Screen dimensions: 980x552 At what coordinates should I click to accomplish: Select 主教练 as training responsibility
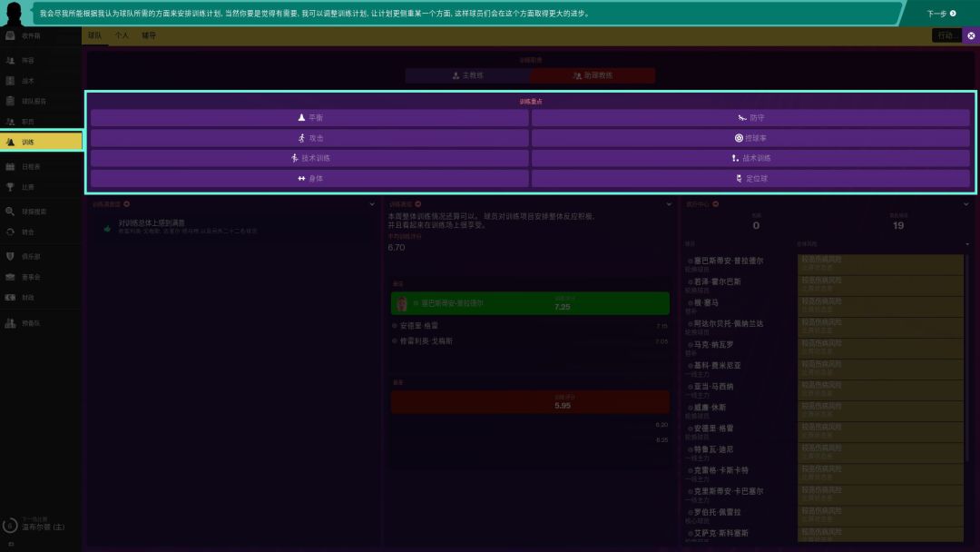coord(467,75)
